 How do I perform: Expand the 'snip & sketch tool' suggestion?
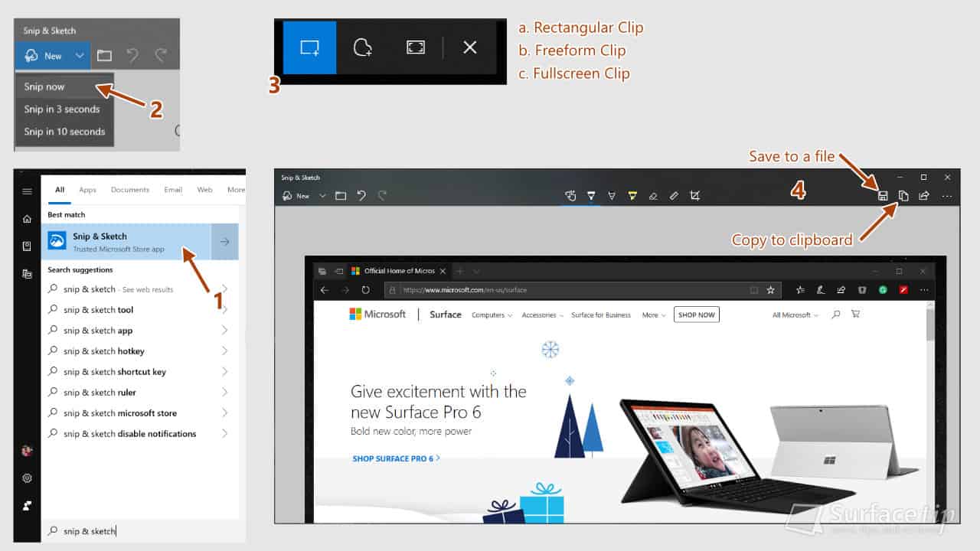click(224, 309)
